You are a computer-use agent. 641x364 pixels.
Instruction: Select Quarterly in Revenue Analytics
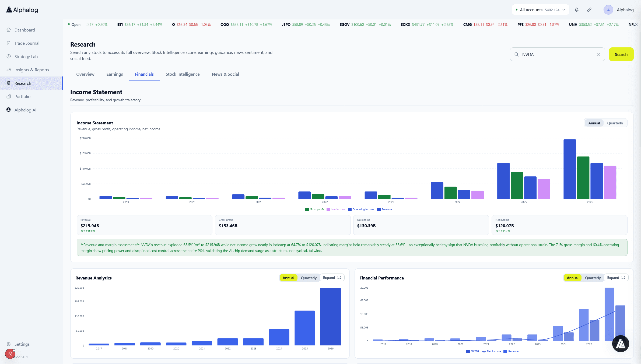coord(309,278)
